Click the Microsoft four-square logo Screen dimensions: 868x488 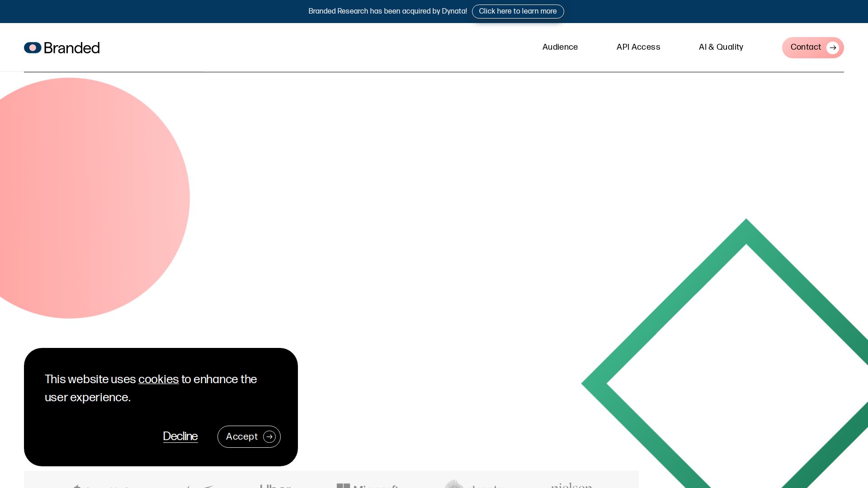[x=343, y=486]
